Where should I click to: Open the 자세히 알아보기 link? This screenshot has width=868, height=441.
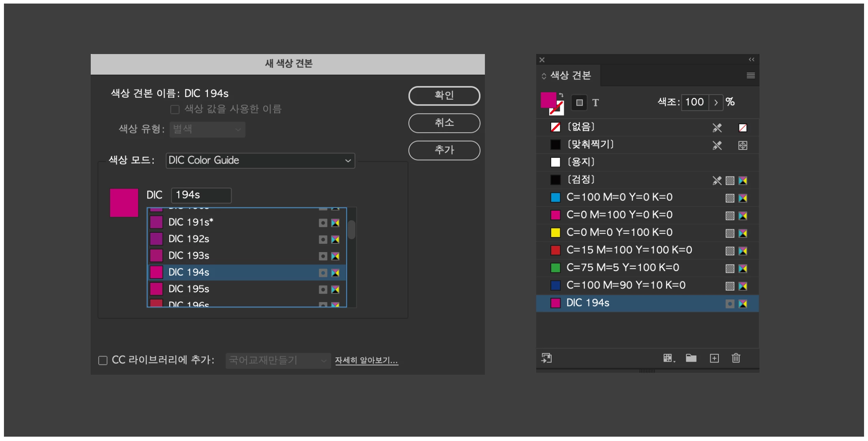point(366,361)
